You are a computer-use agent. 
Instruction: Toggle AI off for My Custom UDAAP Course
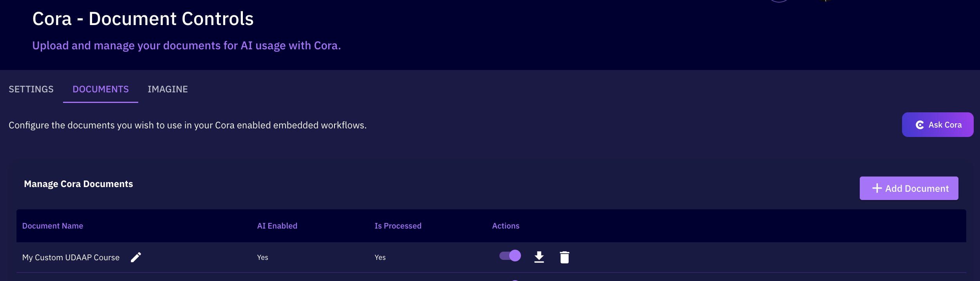point(510,256)
